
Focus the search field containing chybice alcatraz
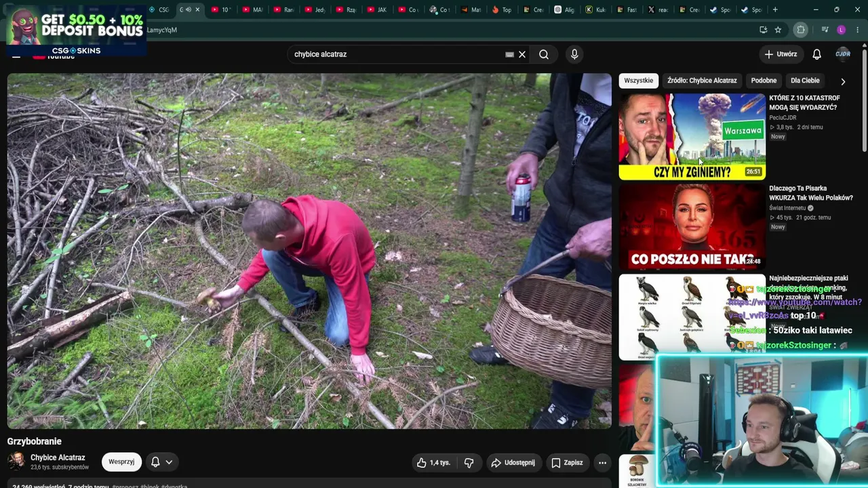pos(397,54)
